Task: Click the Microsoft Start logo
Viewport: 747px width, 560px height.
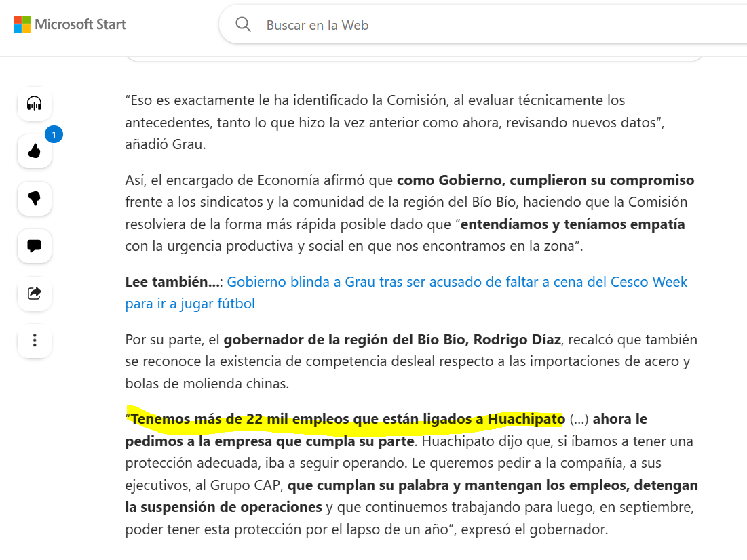Action: [x=70, y=24]
